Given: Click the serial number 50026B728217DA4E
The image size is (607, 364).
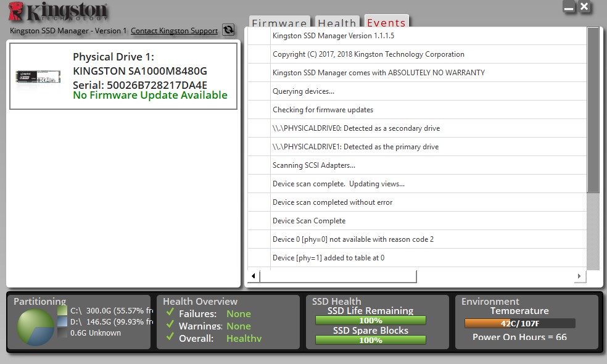Looking at the screenshot, I should click(x=157, y=85).
